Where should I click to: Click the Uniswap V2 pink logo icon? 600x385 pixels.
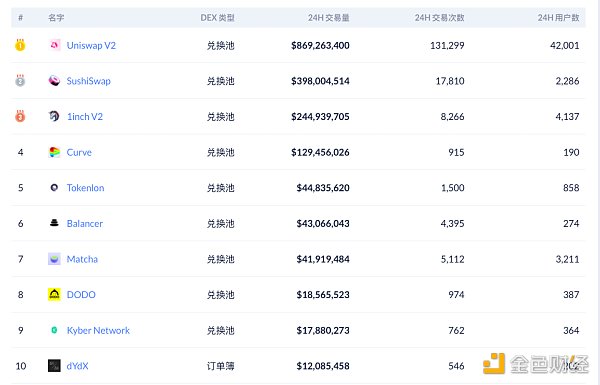54,45
